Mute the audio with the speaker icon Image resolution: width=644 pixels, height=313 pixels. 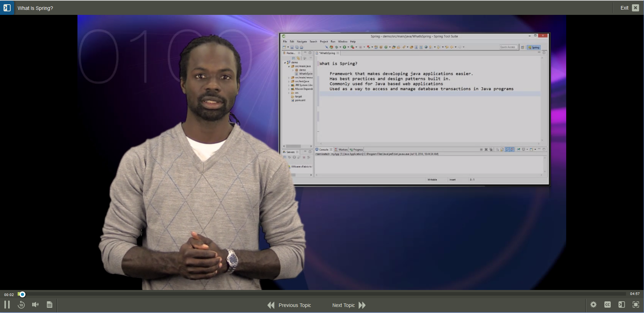tap(35, 305)
